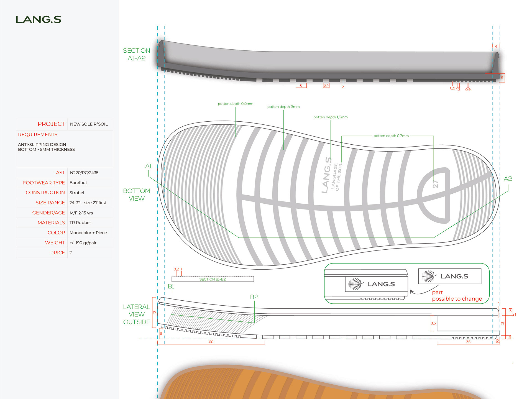Click the leaf icon in the lower-left LANG.S label box
Viewport: 532px width, 399px height.
click(355, 284)
